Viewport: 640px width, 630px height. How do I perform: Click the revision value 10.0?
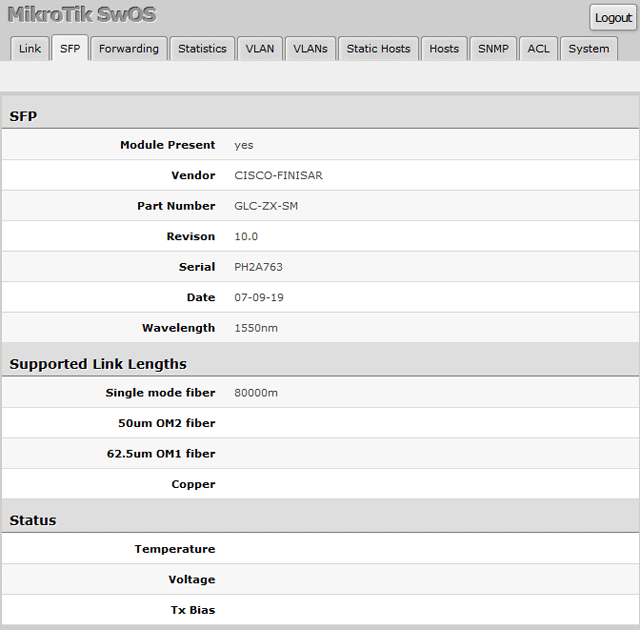tap(246, 237)
